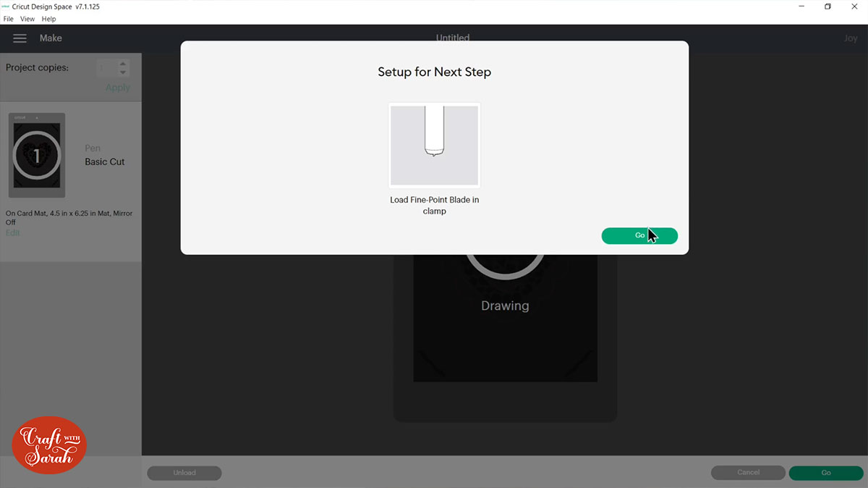Image resolution: width=868 pixels, height=488 pixels.
Task: Open the File menu
Action: 9,19
